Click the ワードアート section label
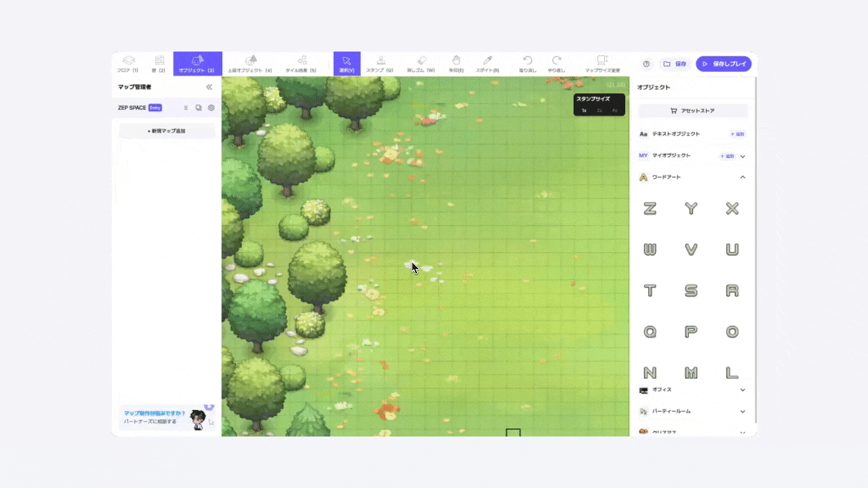 (667, 177)
